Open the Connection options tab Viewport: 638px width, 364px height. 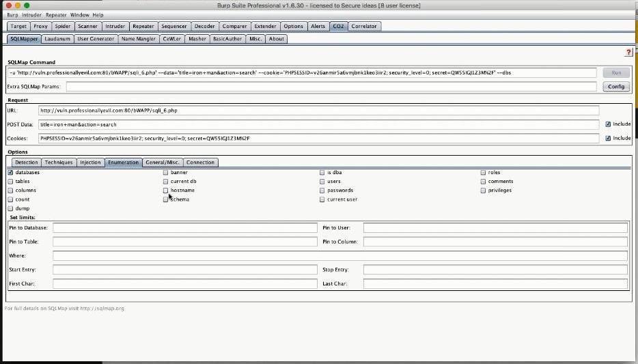pyautogui.click(x=200, y=163)
